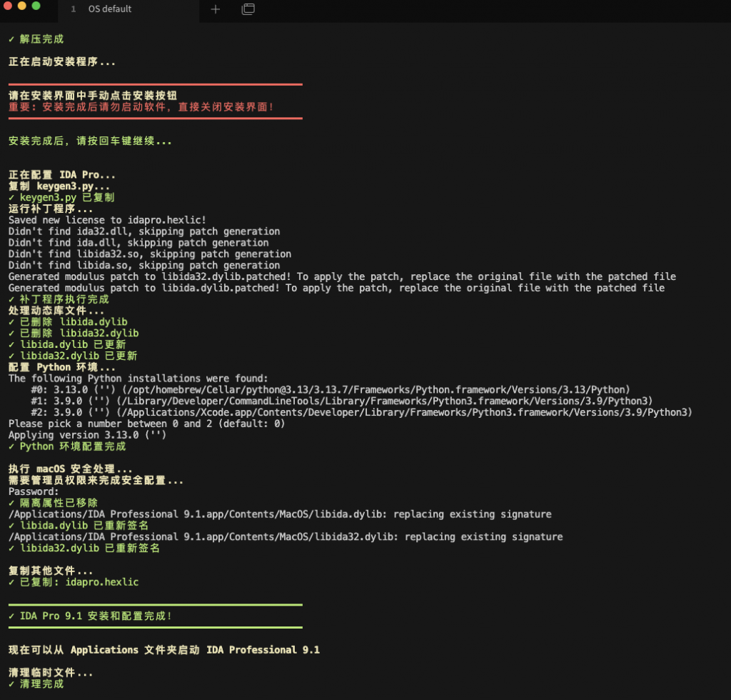
Task: Click the final '清理完成' line
Action: [36, 684]
